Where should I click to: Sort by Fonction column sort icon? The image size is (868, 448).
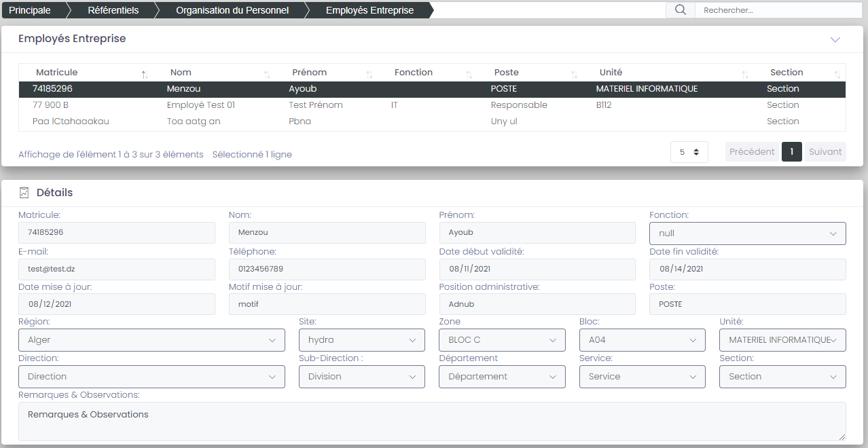pos(469,74)
